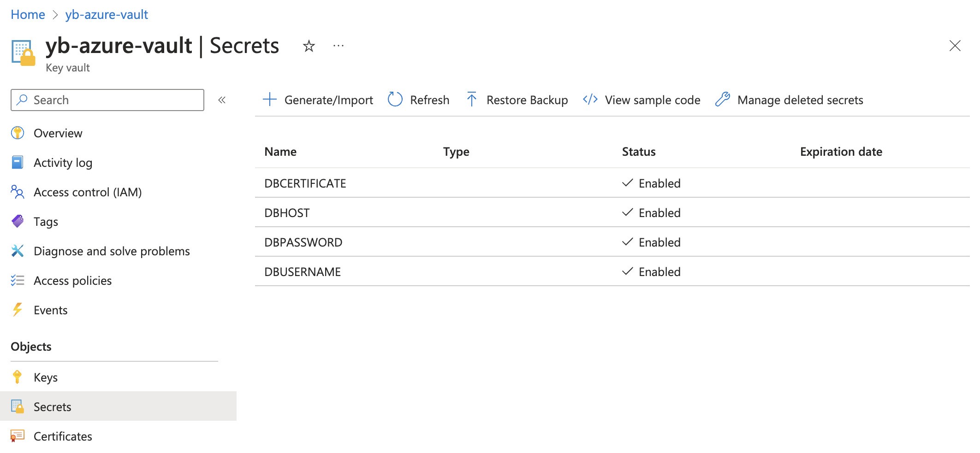Select Keys under Objects

[45, 377]
